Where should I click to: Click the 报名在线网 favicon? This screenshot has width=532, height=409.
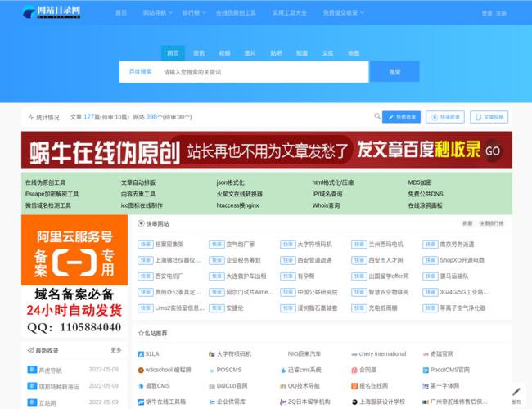point(354,386)
